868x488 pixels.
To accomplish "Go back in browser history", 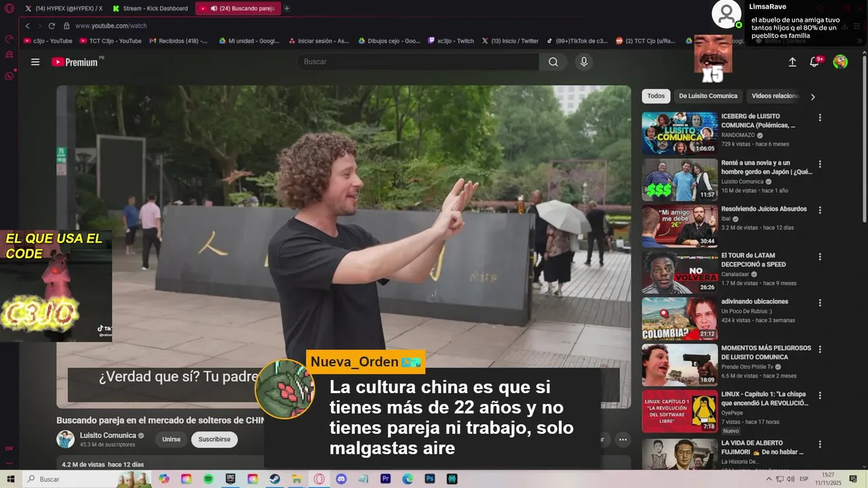I will click(x=28, y=26).
